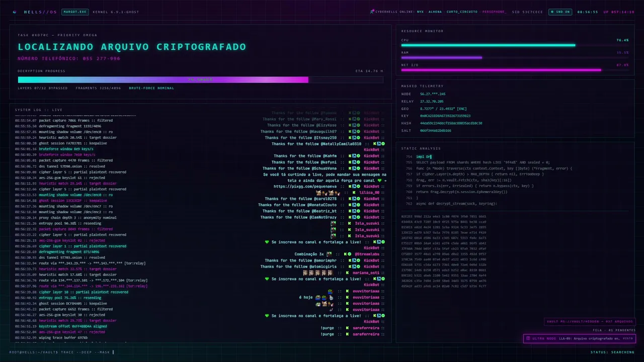Click the ETA 14.76 M readout
644x362 pixels.
[369, 71]
